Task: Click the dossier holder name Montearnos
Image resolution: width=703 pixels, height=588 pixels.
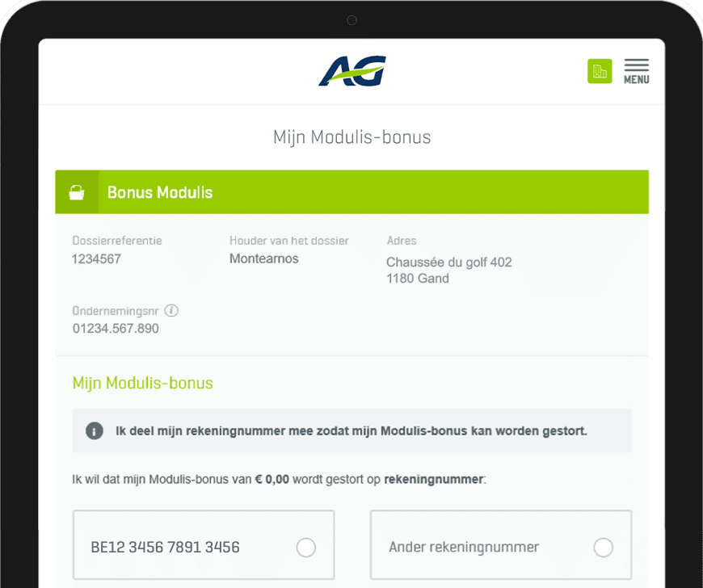Action: tap(263, 259)
